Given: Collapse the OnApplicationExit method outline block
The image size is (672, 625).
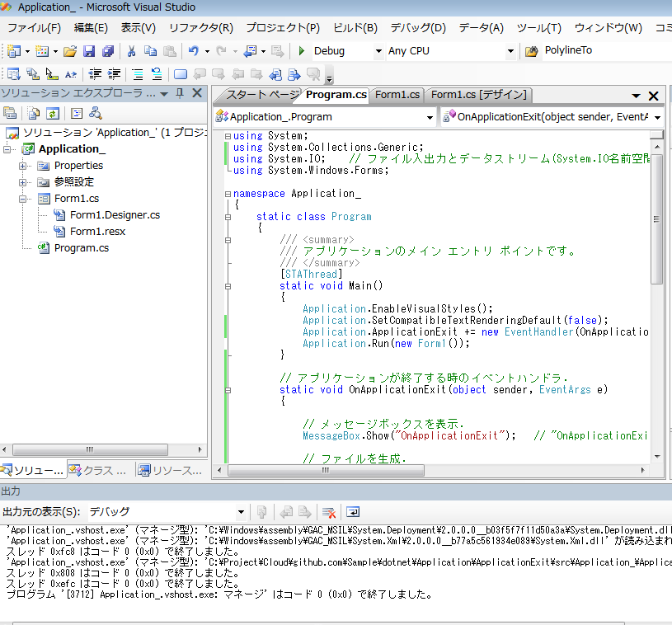Looking at the screenshot, I should 228,390.
